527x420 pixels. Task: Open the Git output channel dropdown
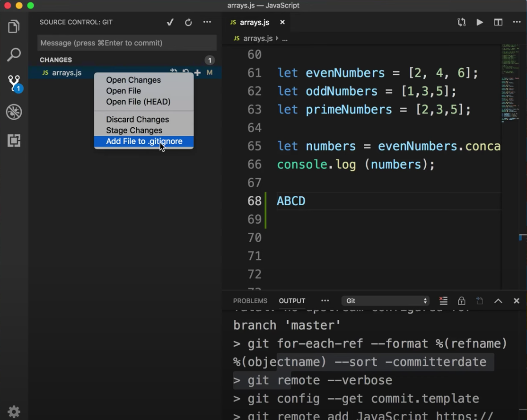pyautogui.click(x=386, y=301)
